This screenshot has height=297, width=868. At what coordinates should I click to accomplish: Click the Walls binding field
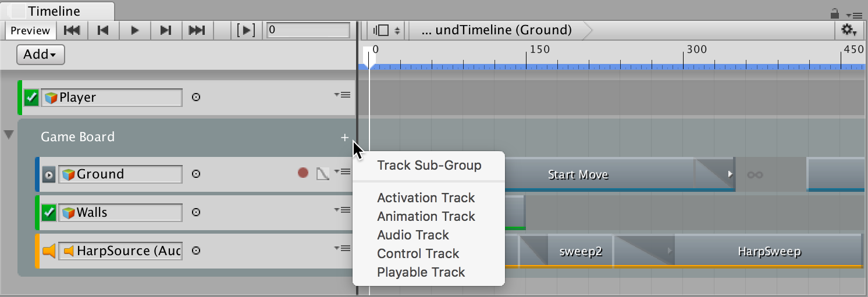[x=120, y=213]
